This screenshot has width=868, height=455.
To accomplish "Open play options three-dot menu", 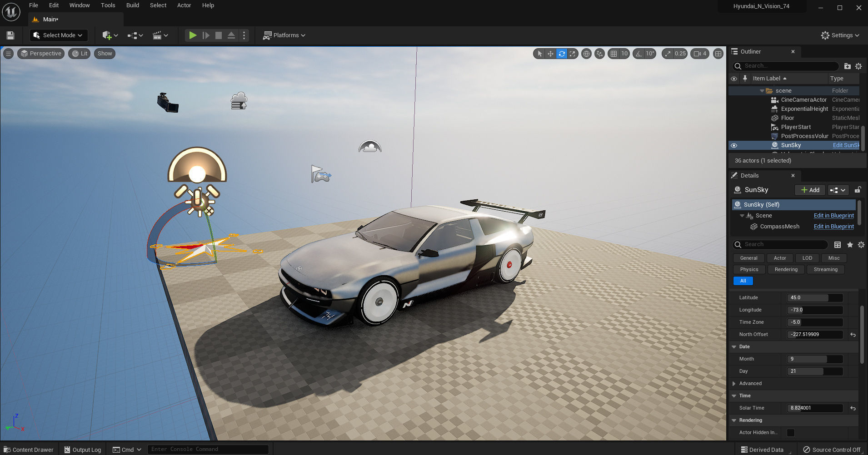I will (x=244, y=35).
